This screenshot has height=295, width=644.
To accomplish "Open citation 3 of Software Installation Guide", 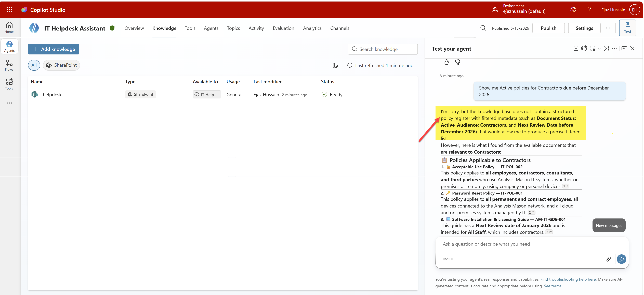I will click(x=549, y=232).
